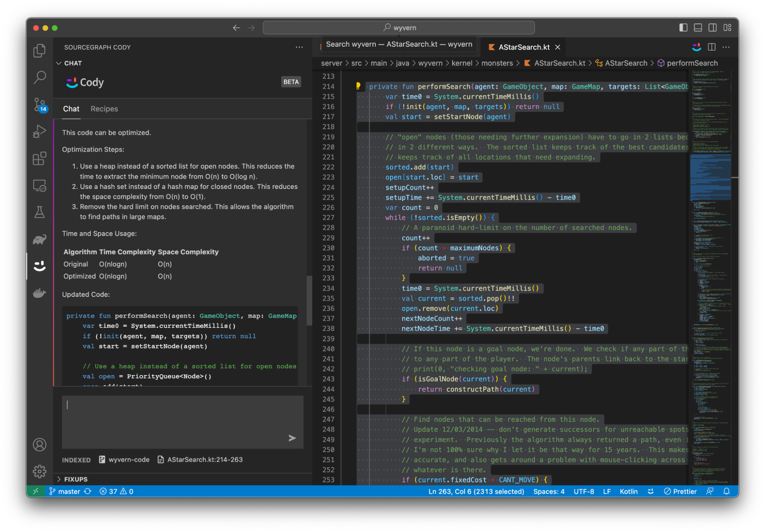The image size is (765, 532).
Task: Open the Extensions view
Action: pos(39,158)
